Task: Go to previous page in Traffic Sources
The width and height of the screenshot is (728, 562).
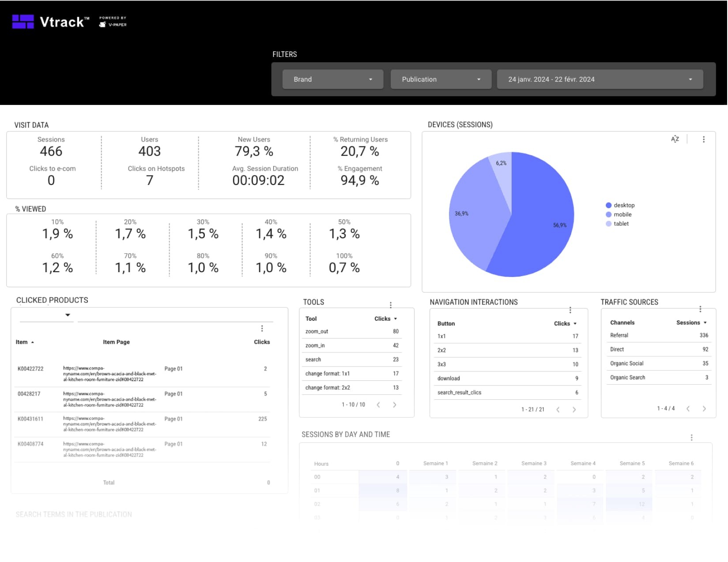Action: pyautogui.click(x=688, y=409)
